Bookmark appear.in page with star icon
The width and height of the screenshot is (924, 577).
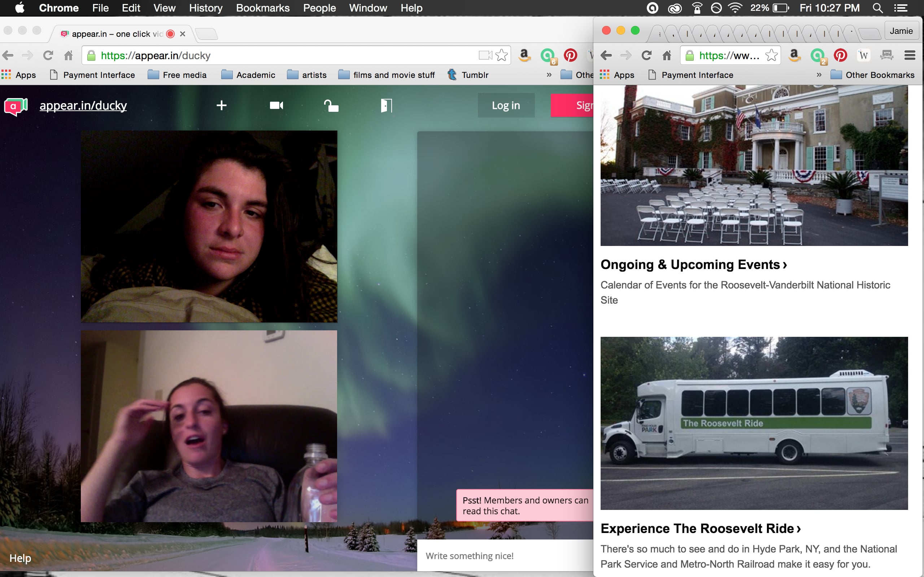coord(502,56)
